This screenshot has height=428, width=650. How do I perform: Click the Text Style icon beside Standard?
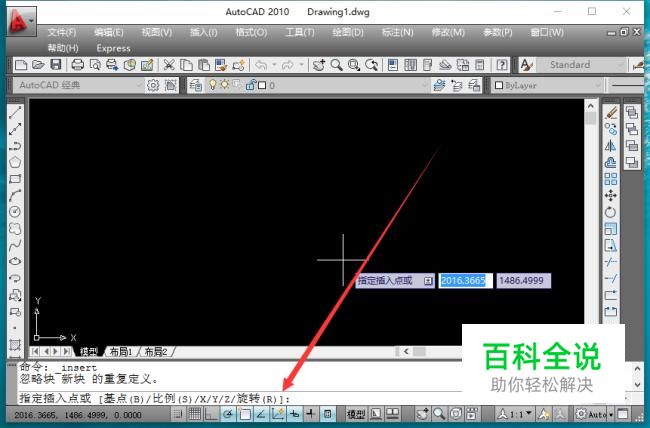pos(526,65)
